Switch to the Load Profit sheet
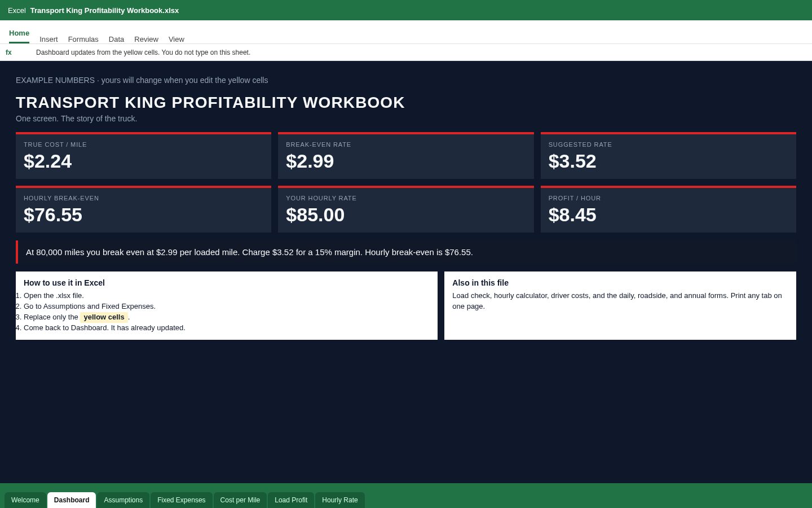812x508 pixels. click(x=291, y=500)
